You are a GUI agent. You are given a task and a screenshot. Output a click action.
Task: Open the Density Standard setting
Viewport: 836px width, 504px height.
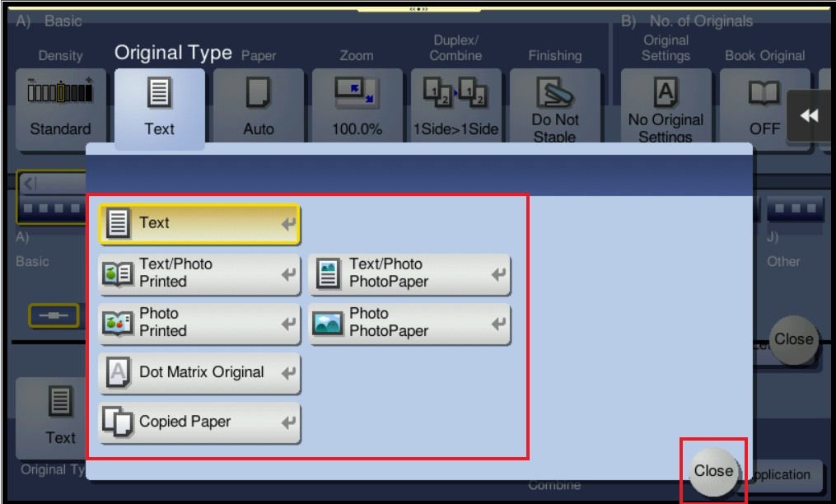coord(60,110)
